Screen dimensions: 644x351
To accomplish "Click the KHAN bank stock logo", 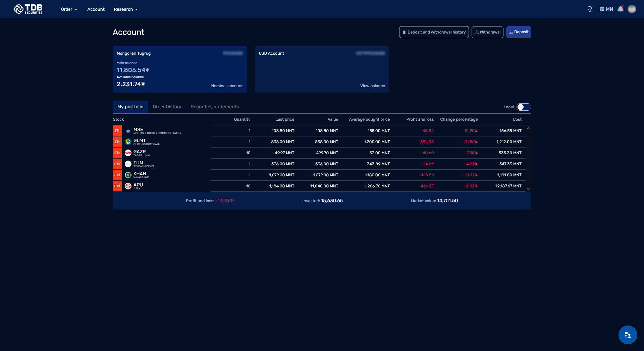I will 128,175.
